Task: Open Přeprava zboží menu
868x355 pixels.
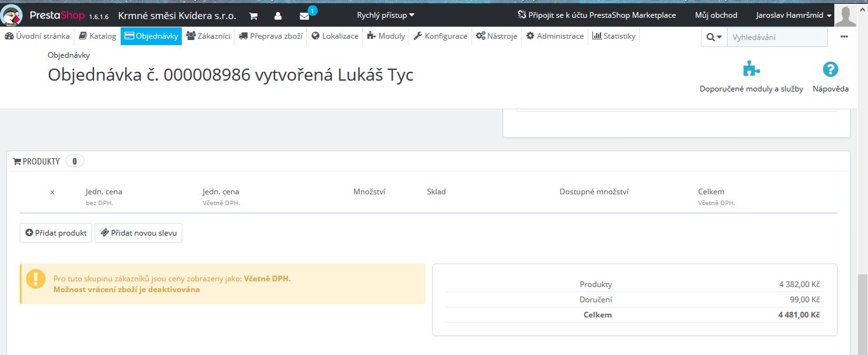Action: coord(271,36)
